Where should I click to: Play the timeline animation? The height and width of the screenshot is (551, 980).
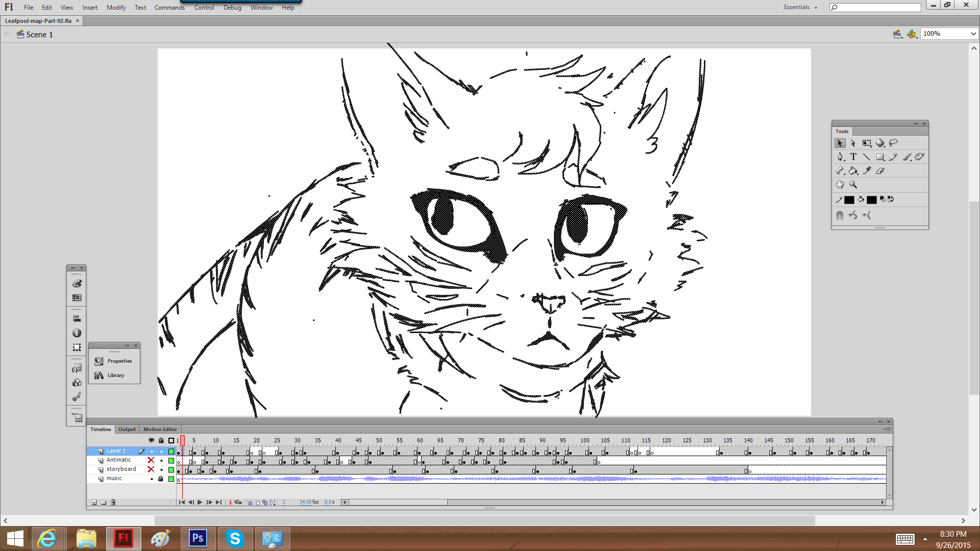coord(200,503)
